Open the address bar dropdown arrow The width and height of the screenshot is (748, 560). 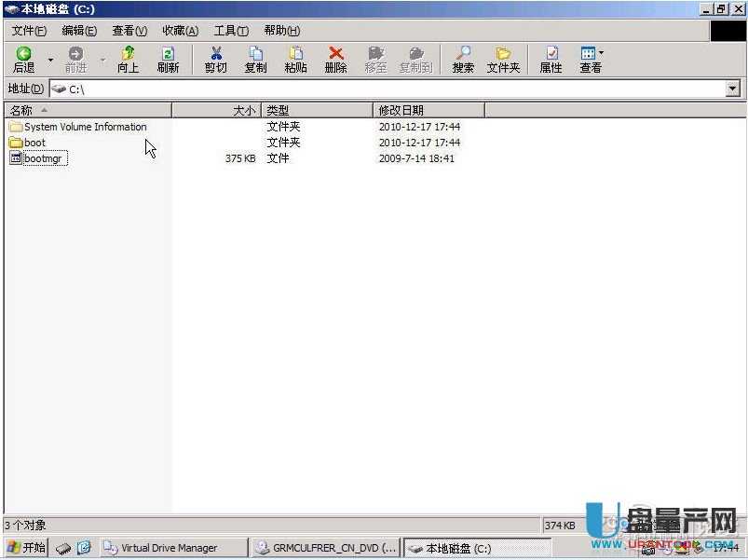point(732,89)
